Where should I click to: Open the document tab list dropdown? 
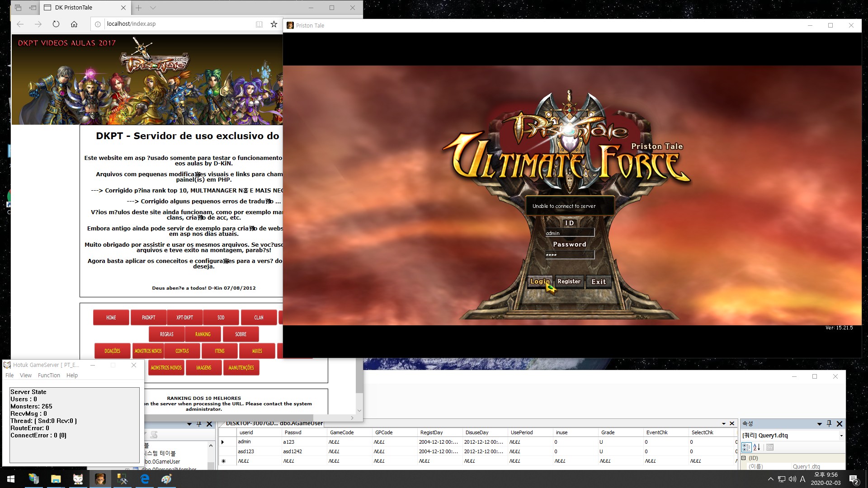(x=724, y=424)
